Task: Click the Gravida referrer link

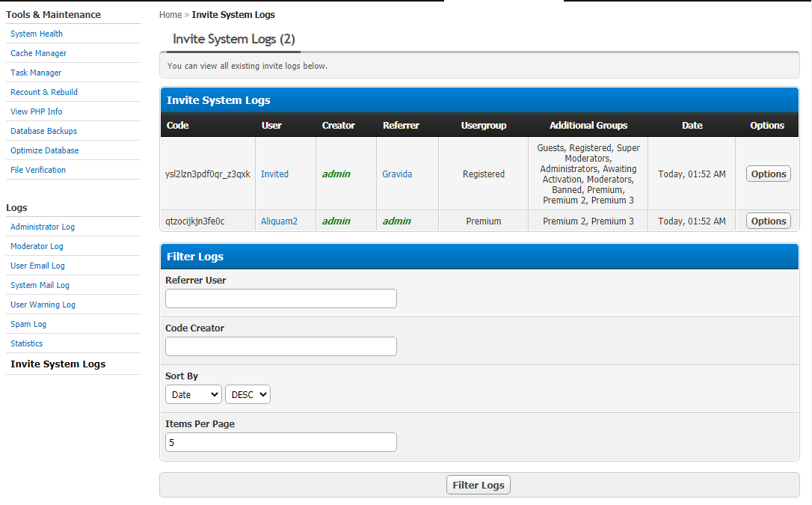Action: [x=397, y=174]
